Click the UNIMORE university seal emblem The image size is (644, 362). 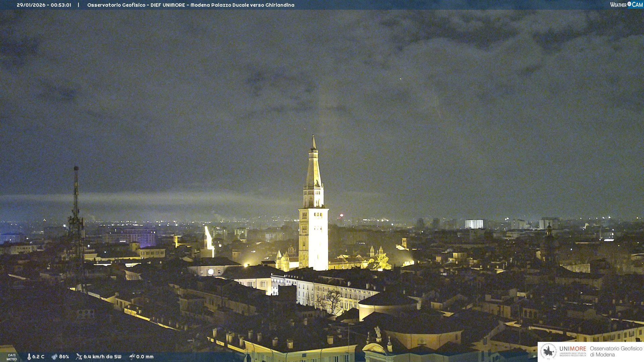(x=548, y=352)
